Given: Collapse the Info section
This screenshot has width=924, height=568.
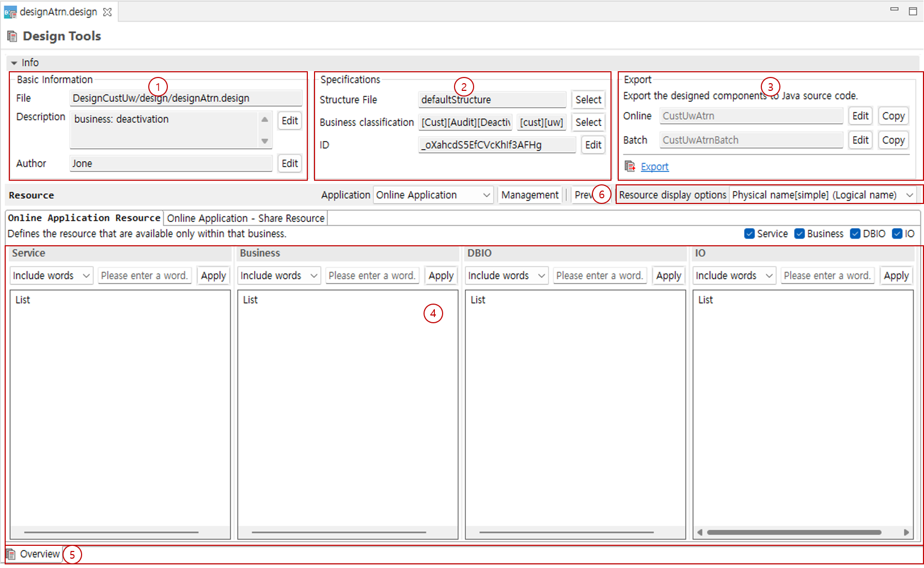Looking at the screenshot, I should [x=15, y=62].
